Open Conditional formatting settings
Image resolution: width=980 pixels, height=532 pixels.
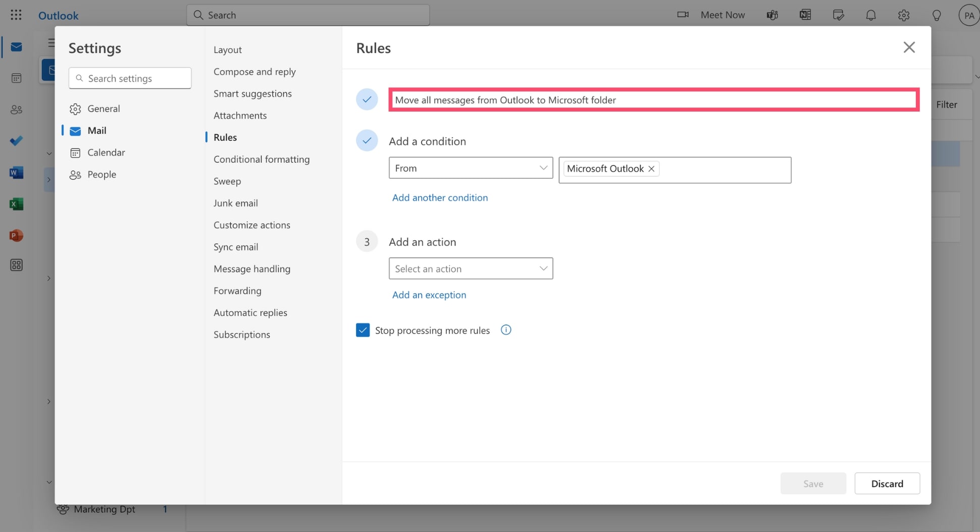click(262, 159)
